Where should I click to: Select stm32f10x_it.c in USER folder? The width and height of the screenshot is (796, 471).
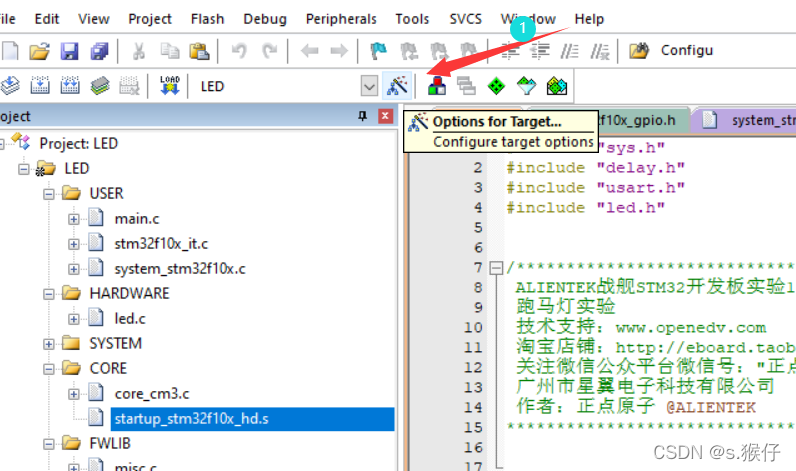[x=161, y=244]
